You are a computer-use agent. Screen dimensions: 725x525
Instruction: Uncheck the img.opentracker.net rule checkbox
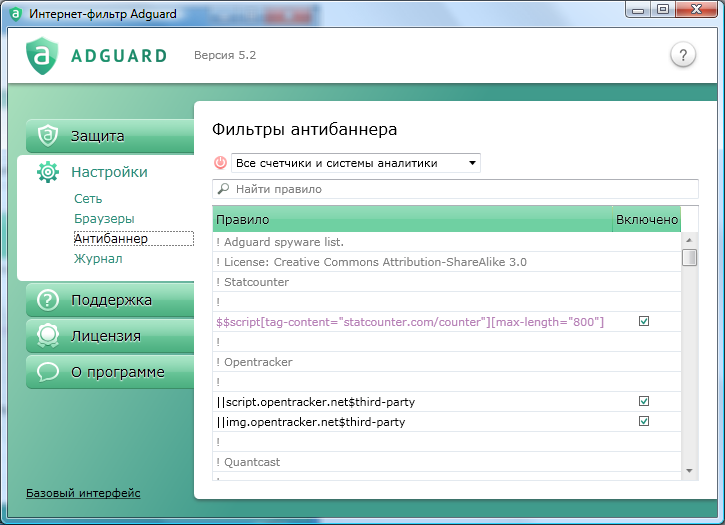644,421
